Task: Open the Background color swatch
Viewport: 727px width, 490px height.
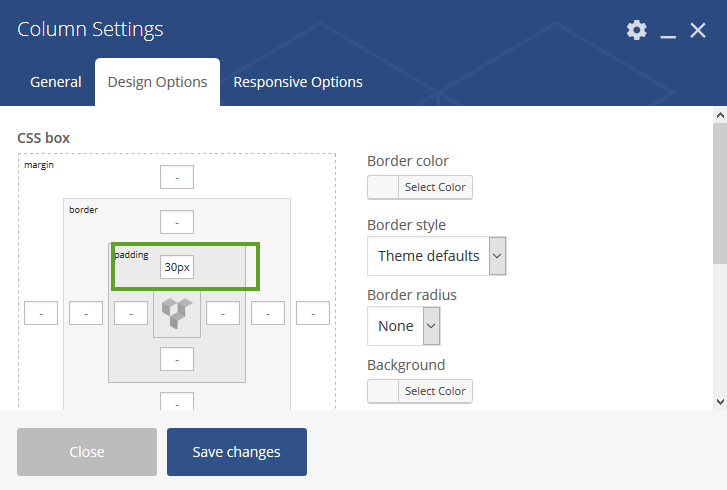Action: (383, 391)
